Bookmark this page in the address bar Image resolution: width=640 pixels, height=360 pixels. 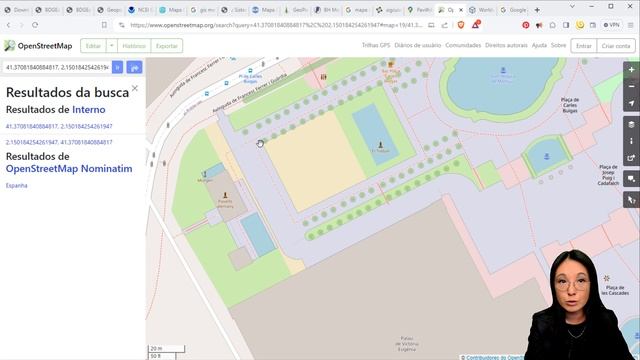104,25
